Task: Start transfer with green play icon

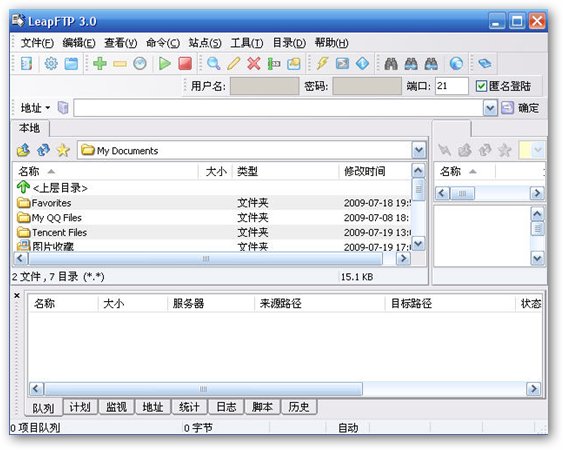Action: coord(165,64)
